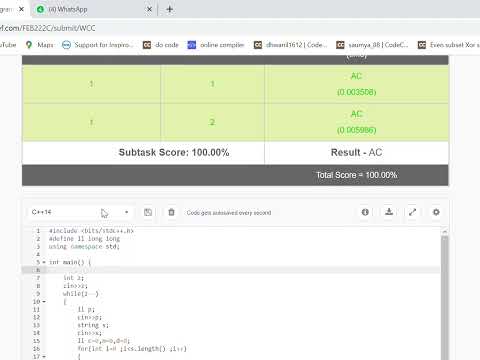Close the WhatsApp tab
480x360 pixels.
pos(149,9)
